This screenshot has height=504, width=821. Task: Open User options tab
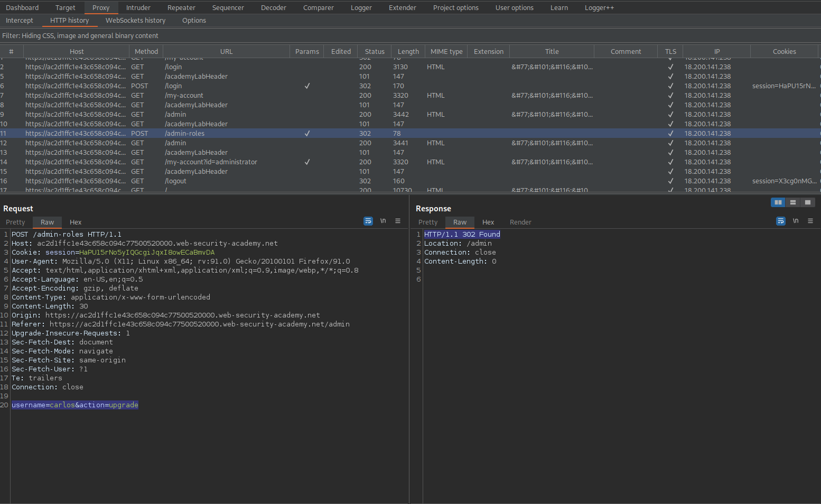(515, 7)
